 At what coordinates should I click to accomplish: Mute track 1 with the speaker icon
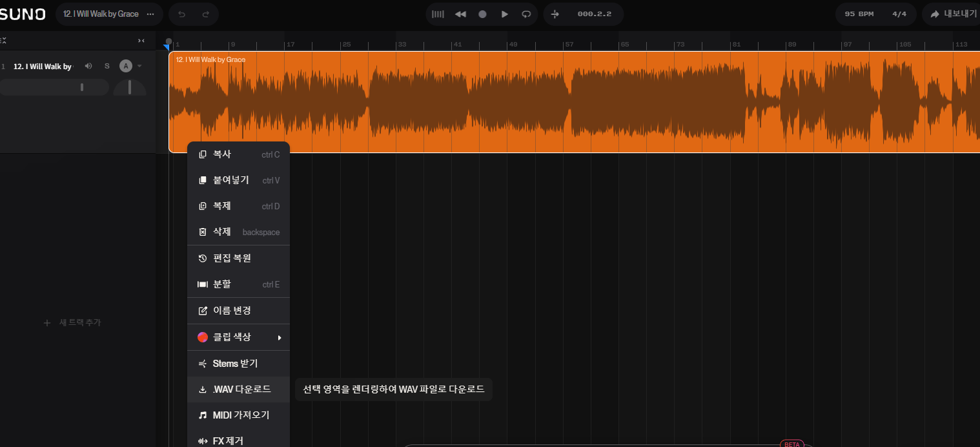tap(88, 66)
